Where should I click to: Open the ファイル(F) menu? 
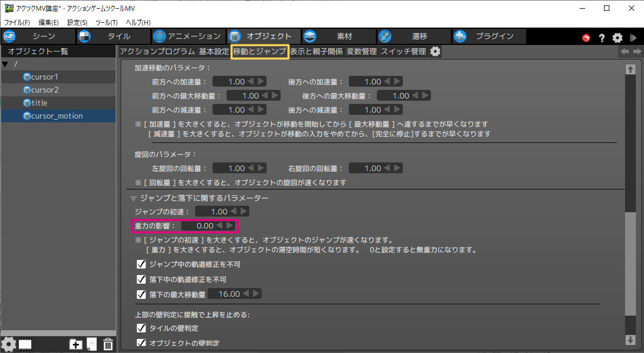17,22
